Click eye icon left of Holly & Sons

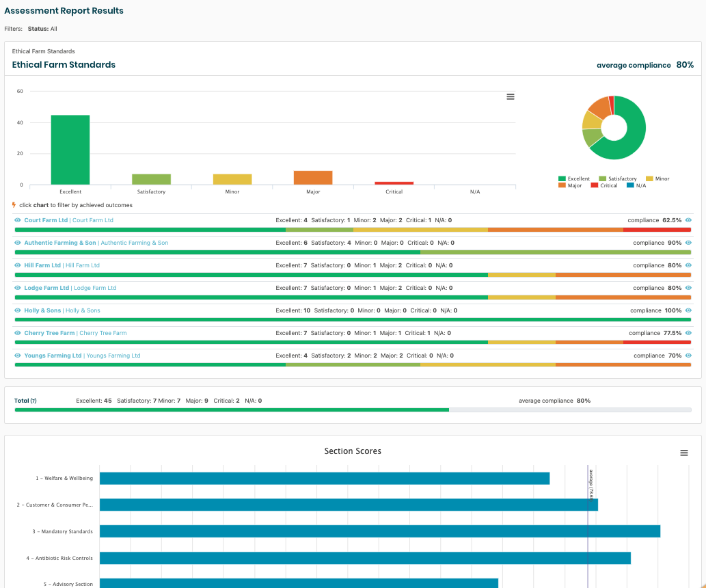click(18, 310)
